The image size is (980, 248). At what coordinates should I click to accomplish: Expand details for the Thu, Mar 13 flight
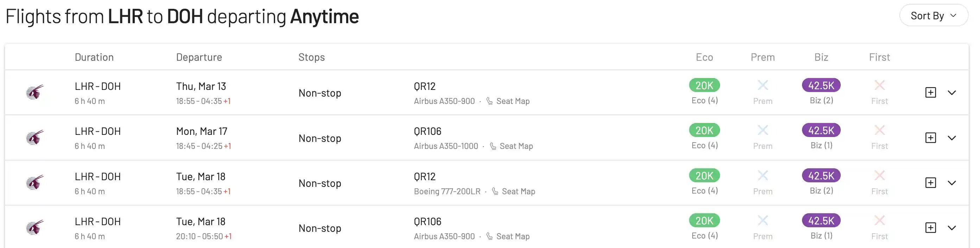(952, 93)
